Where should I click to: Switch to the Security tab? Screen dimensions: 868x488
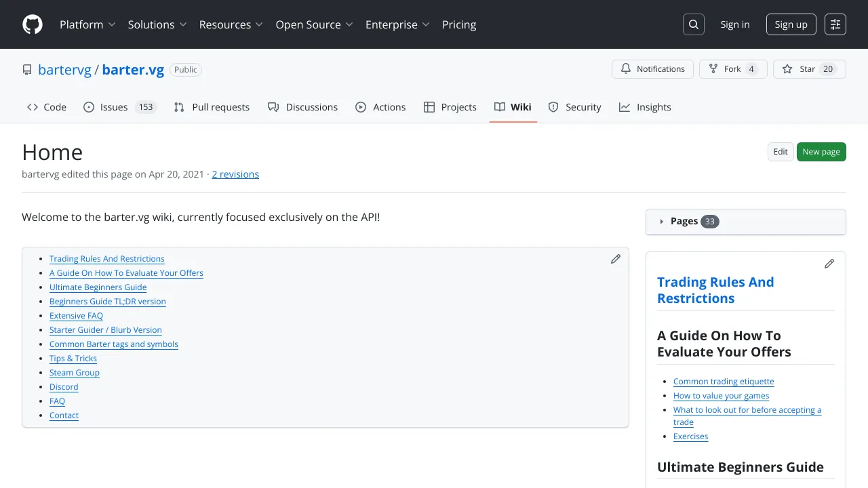tap(574, 107)
